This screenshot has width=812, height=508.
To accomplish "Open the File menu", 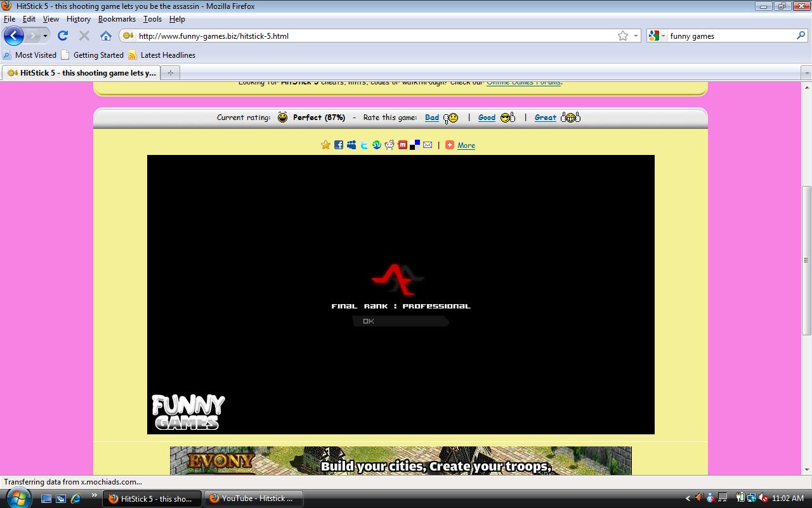I will 10,19.
